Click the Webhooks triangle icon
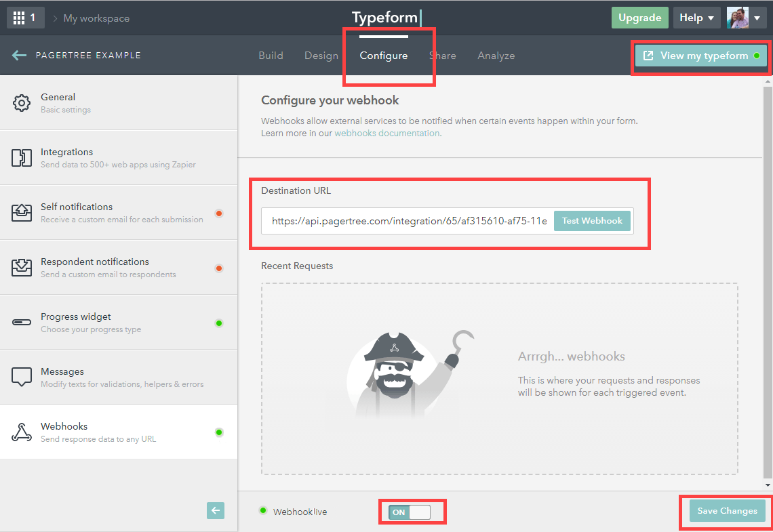The image size is (773, 532). click(x=22, y=432)
